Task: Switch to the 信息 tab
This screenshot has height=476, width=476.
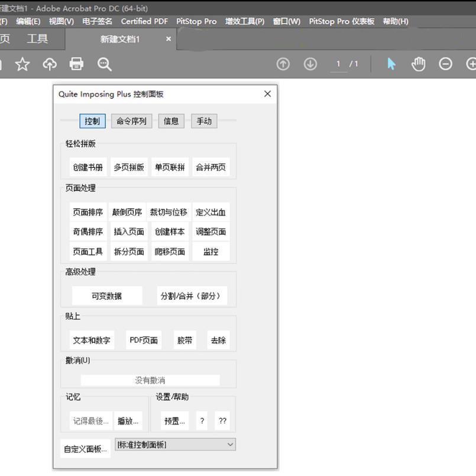Action: coord(171,121)
